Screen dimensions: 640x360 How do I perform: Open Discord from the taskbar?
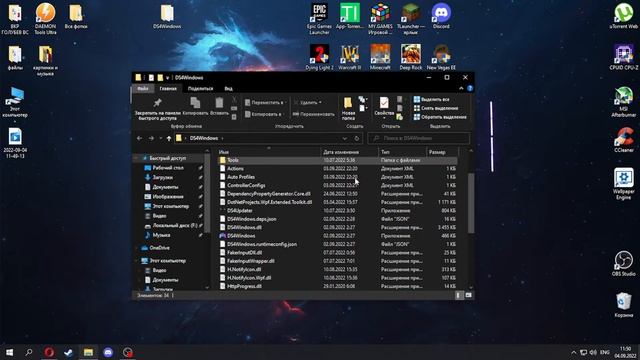tap(108, 352)
